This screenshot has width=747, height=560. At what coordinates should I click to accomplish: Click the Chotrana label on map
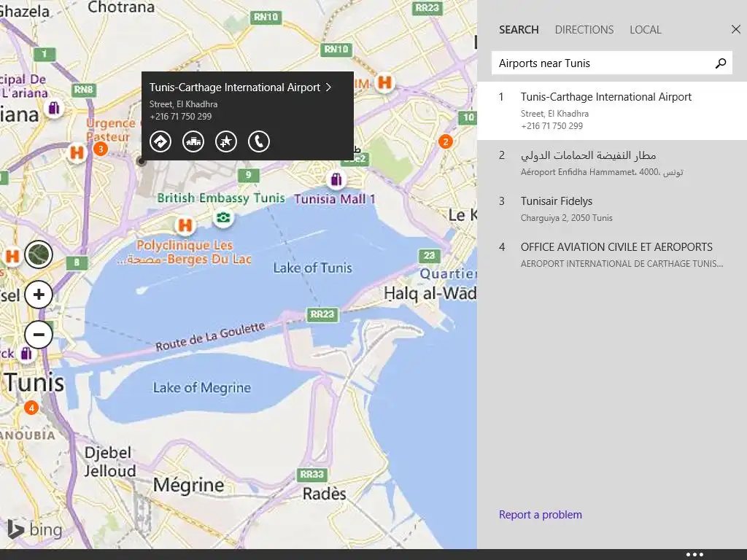121,7
